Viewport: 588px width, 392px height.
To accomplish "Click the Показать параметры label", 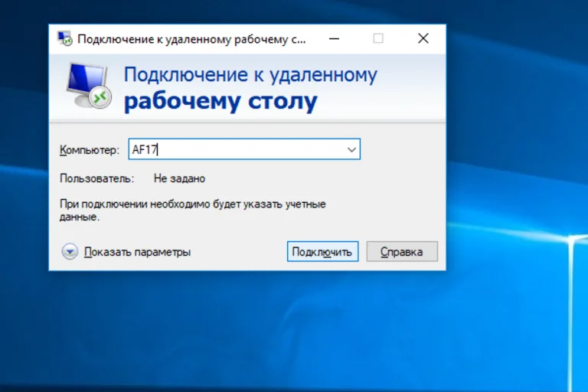I will point(137,252).
